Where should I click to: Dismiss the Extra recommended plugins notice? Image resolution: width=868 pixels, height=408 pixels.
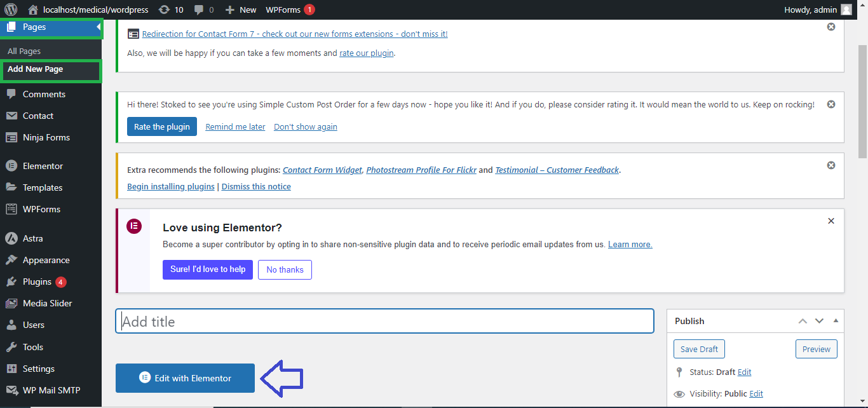[831, 165]
